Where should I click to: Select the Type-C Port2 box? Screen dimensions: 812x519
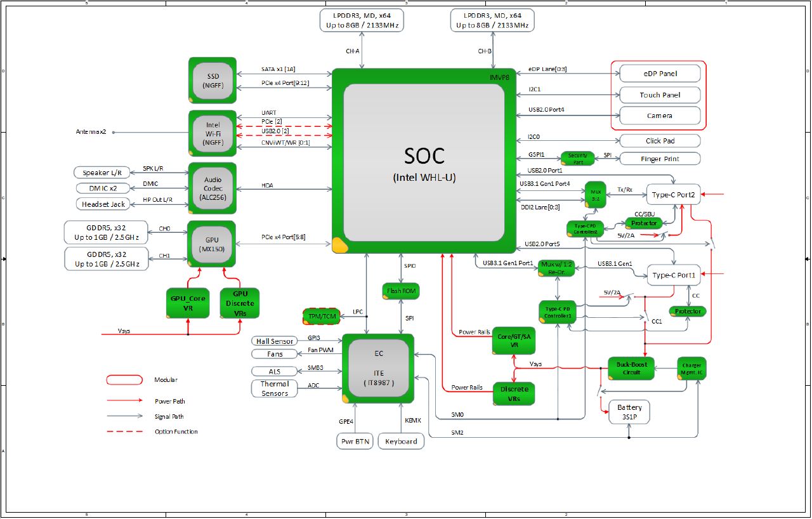(x=673, y=194)
